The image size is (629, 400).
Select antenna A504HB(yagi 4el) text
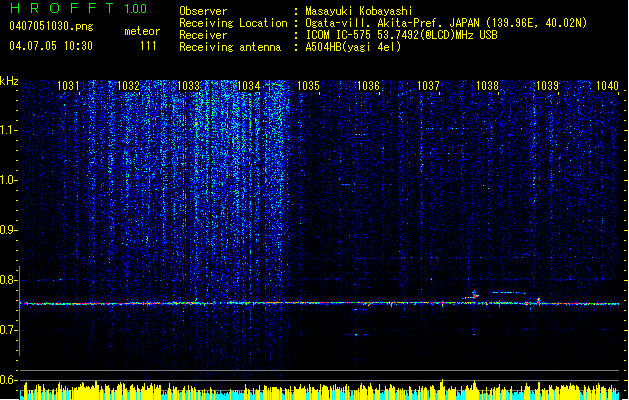(353, 47)
